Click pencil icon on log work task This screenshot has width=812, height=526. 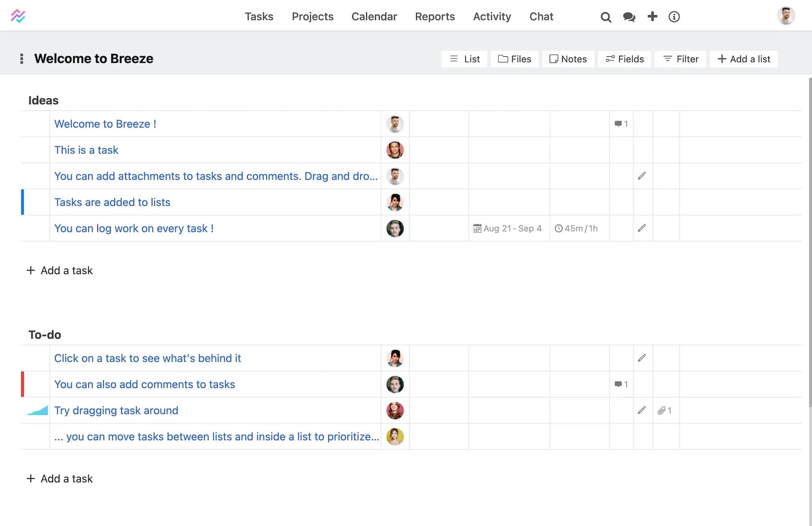642,228
